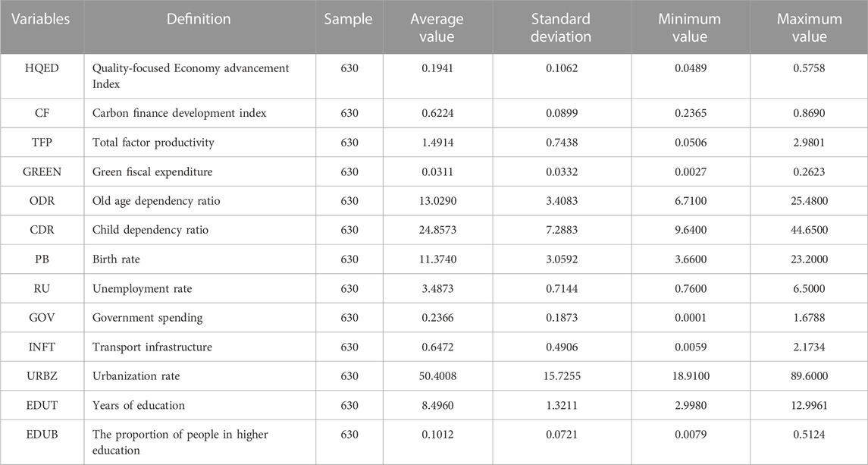Select Government spending minimum value 0.0001

pos(690,318)
